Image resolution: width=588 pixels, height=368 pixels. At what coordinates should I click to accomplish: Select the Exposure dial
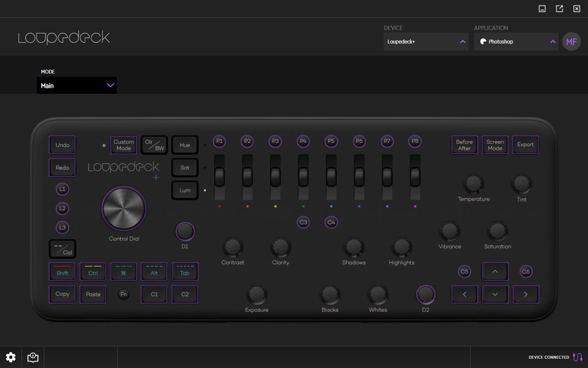click(257, 294)
